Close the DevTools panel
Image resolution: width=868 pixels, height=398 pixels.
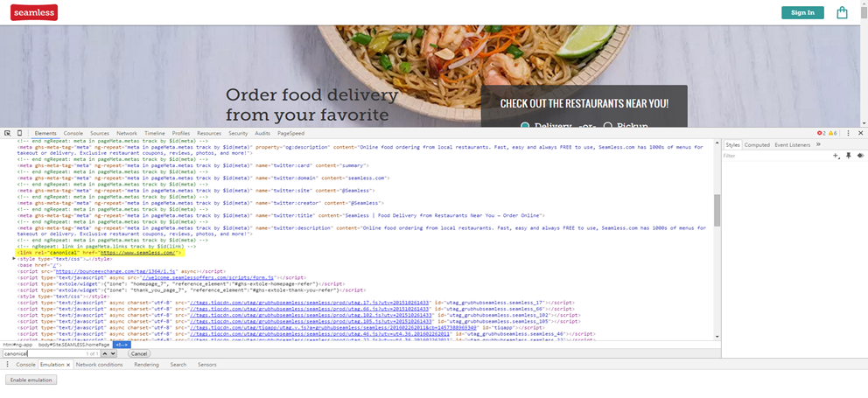pos(860,134)
